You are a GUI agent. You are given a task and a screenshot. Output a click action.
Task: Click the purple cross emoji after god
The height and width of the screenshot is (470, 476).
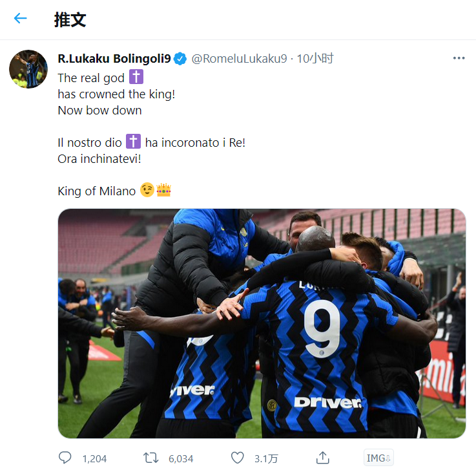pyautogui.click(x=136, y=77)
